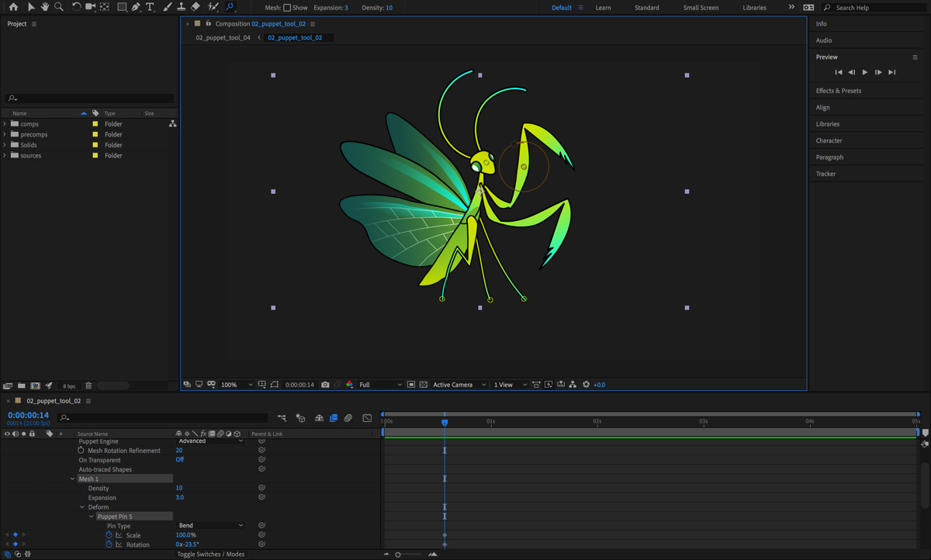Collapse the Mesh 1 group
The image size is (931, 560).
(73, 479)
